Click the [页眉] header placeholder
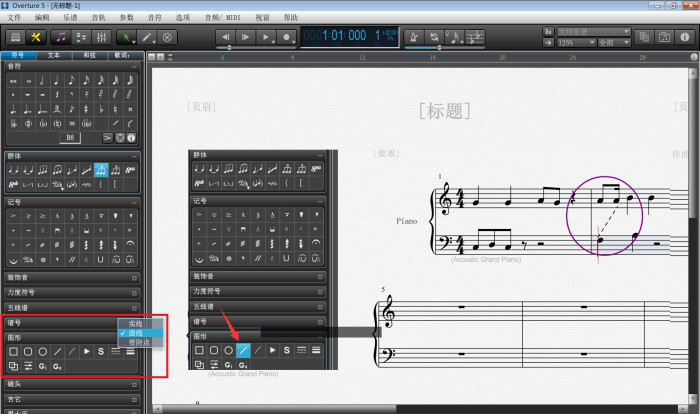Viewport: 700px width, 414px height. coord(201,107)
